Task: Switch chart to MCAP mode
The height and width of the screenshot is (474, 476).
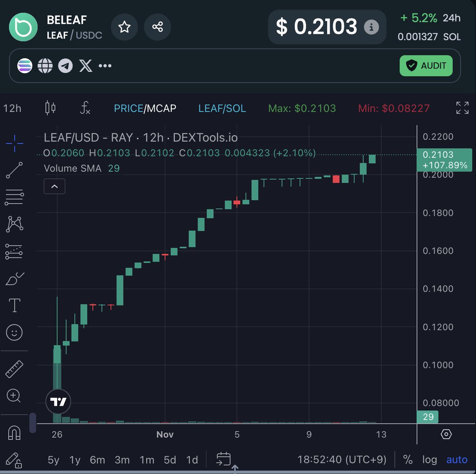Action: tap(161, 108)
